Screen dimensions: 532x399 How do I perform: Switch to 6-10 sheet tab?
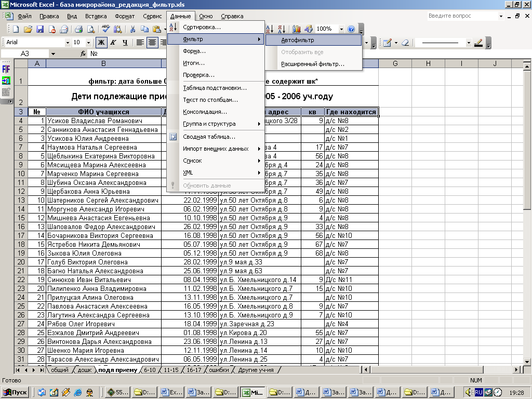[x=149, y=370]
